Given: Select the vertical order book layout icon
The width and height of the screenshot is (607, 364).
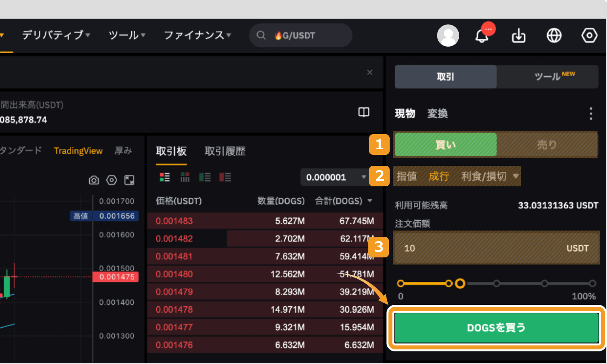Looking at the screenshot, I should coord(185,177).
